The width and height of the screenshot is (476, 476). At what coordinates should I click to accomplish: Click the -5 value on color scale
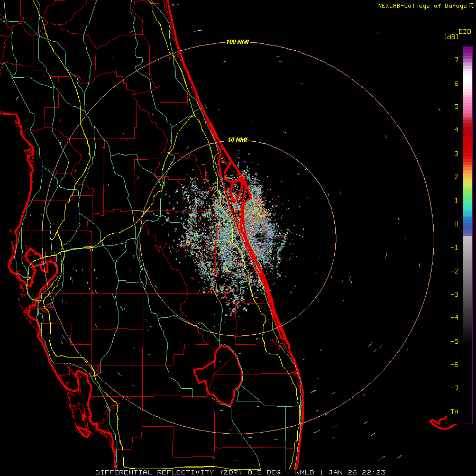[x=454, y=342]
